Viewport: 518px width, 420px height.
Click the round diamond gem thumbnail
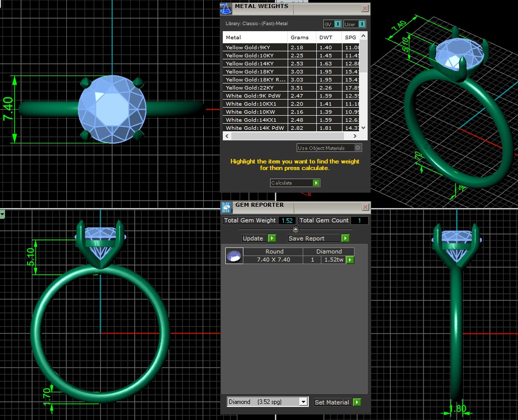coord(234,256)
